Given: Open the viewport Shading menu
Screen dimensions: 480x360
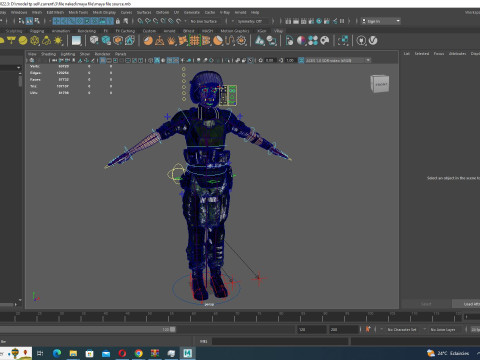Looking at the screenshot, I should [48, 54].
